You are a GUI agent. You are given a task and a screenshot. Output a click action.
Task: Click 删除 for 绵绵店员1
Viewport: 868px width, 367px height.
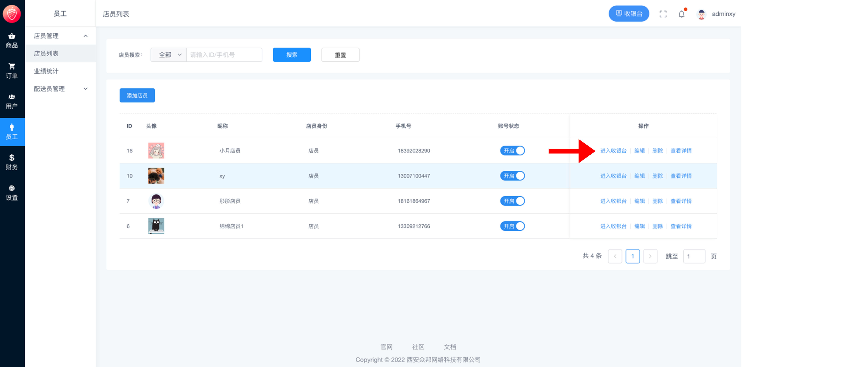[x=657, y=226]
